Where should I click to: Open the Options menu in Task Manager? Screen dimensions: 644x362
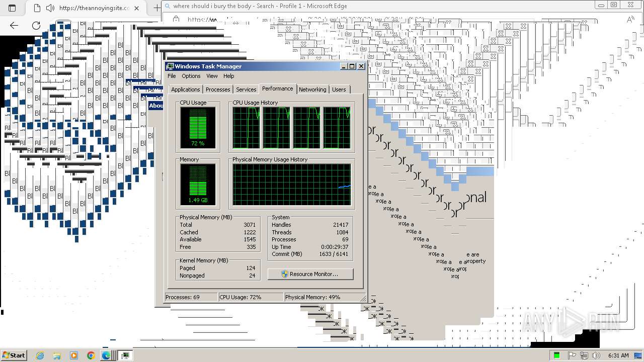[x=191, y=76]
